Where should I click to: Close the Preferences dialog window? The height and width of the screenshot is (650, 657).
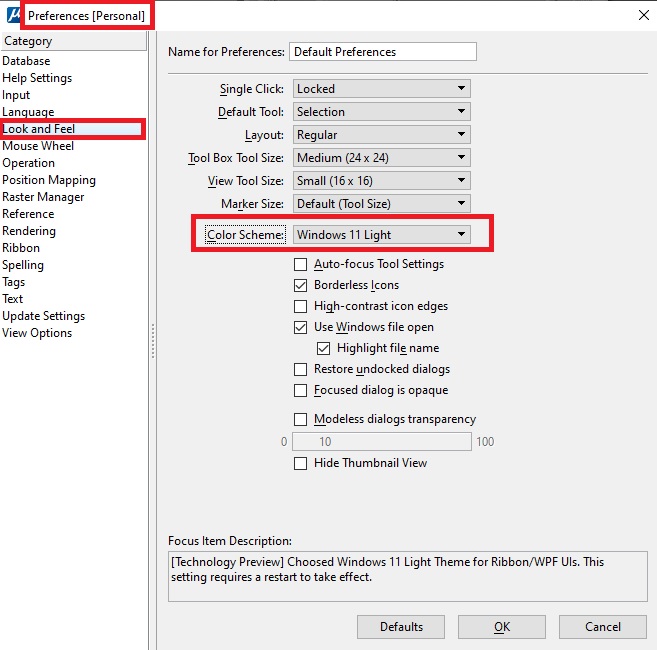[641, 14]
